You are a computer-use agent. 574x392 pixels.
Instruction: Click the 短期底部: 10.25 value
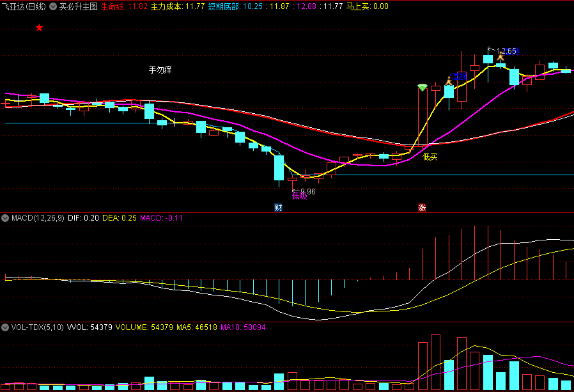click(235, 6)
